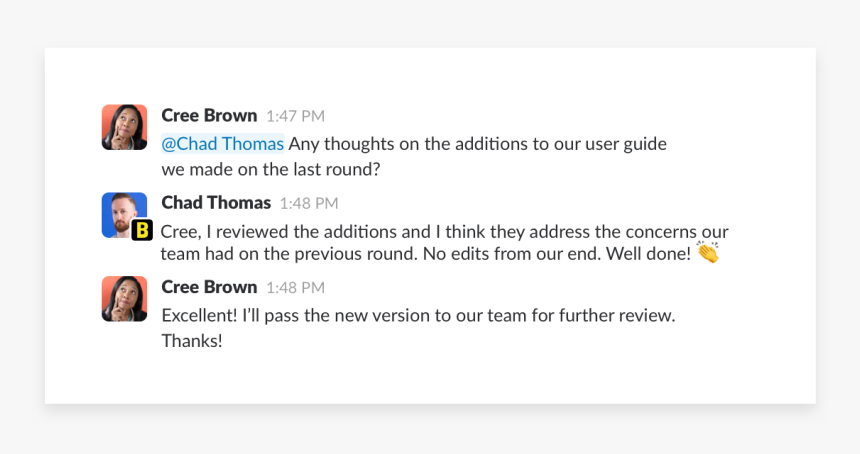Open the Chad Thomas sender name

(x=216, y=202)
